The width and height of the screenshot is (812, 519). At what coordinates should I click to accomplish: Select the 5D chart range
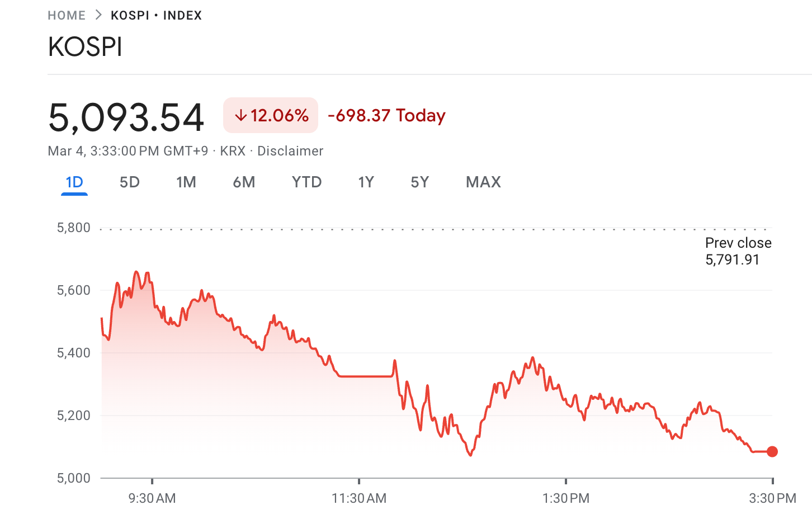129,182
